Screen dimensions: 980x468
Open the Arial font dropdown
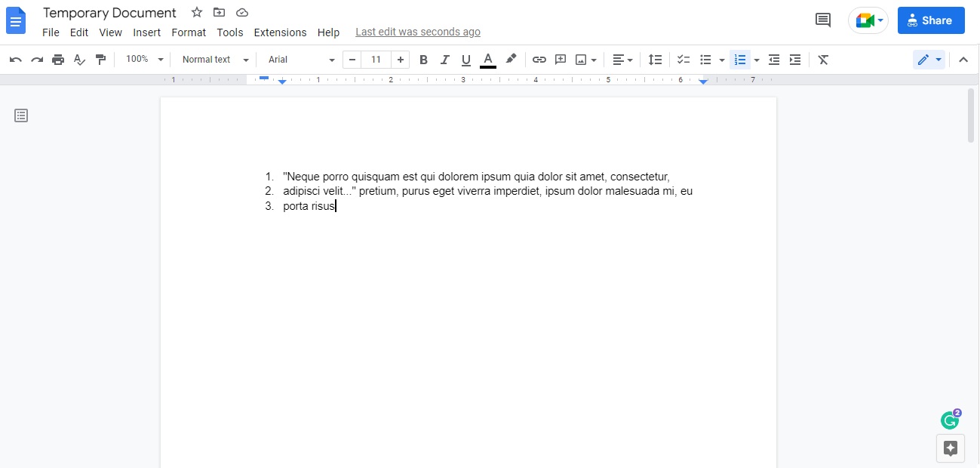tap(301, 60)
